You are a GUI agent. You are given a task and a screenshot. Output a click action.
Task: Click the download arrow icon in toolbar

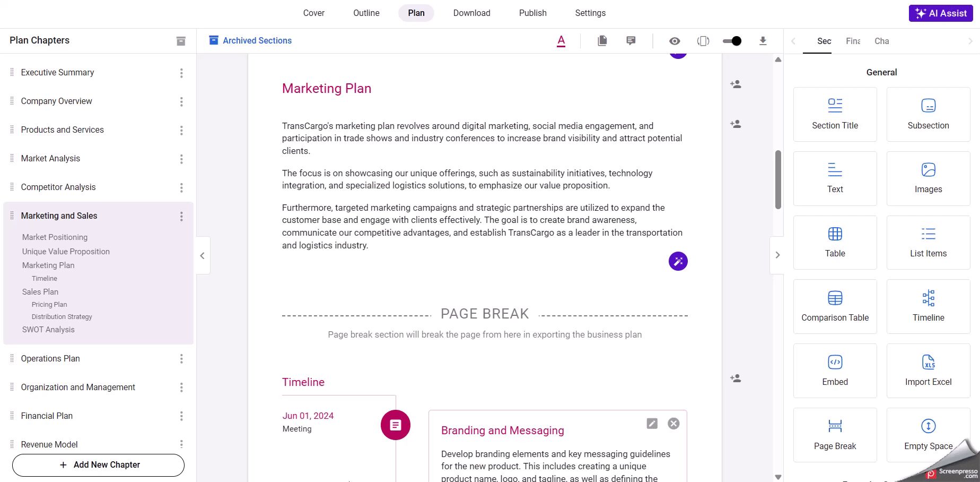(763, 41)
